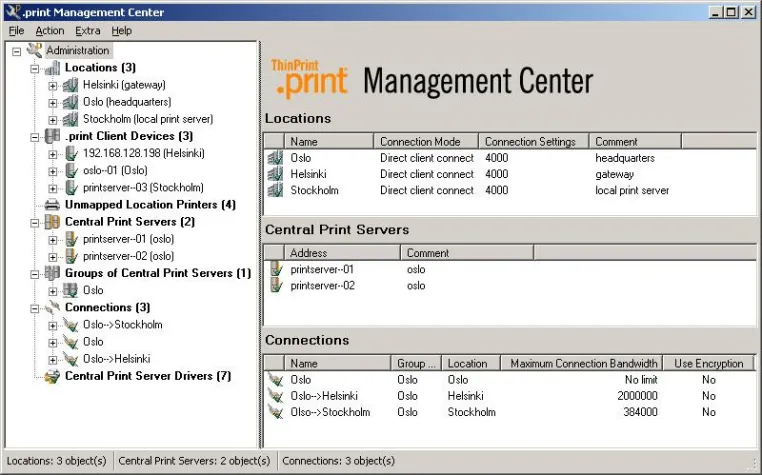Click the Helsinki row icon in Locations table

coord(275,174)
